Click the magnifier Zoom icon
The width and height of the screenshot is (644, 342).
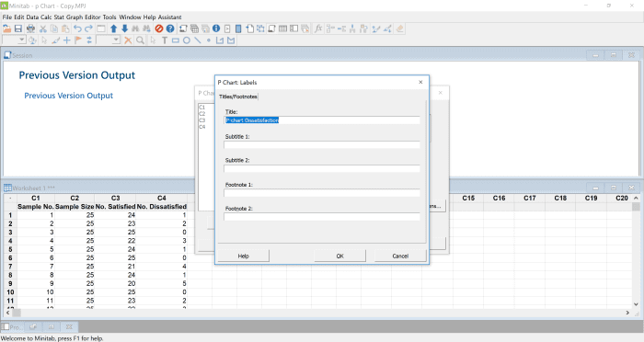(141, 40)
